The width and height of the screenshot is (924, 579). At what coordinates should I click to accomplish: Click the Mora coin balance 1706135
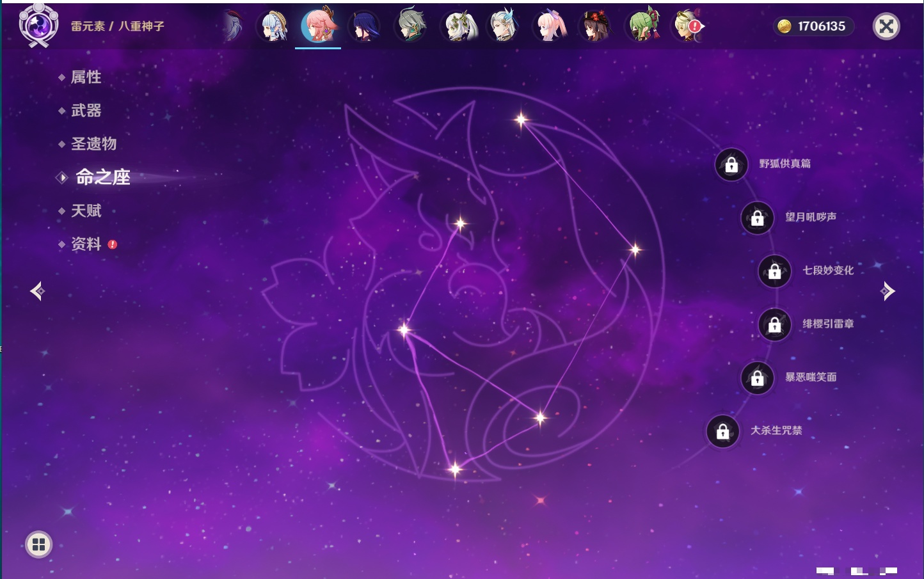pyautogui.click(x=813, y=26)
